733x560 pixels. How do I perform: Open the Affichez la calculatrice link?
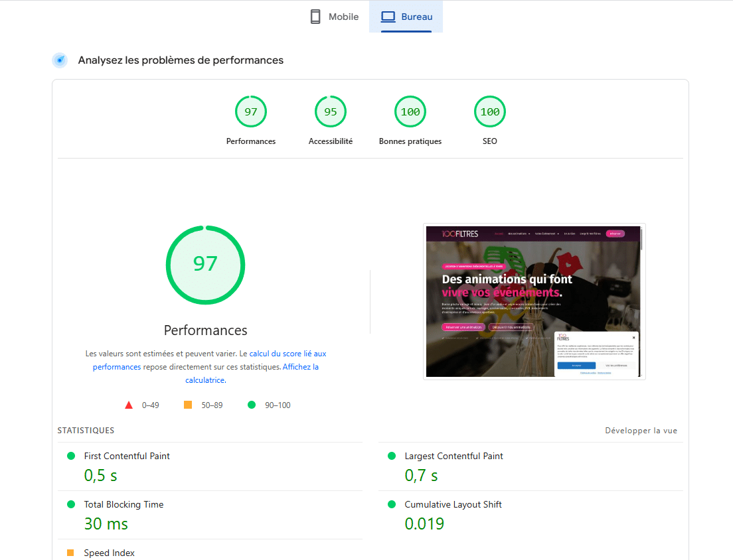click(x=300, y=367)
